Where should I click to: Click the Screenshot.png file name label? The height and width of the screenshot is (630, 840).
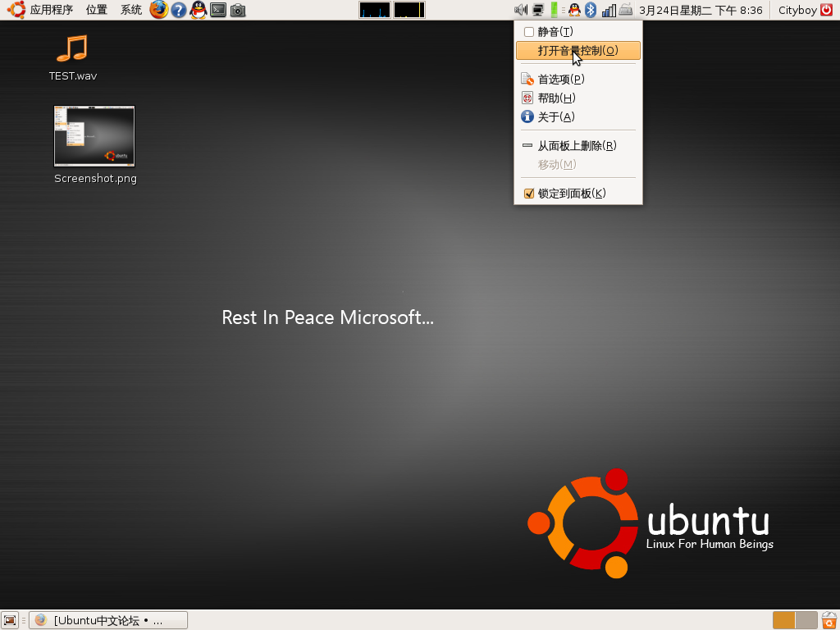point(95,178)
